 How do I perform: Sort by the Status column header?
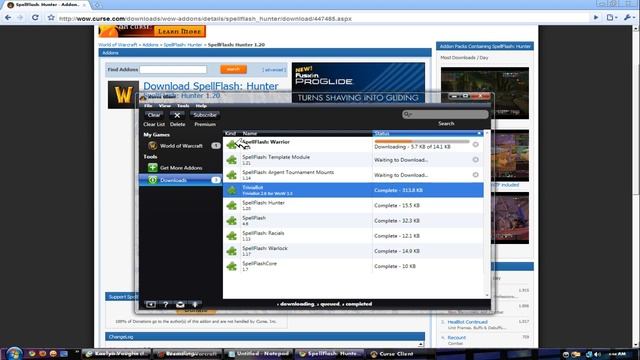(427, 133)
